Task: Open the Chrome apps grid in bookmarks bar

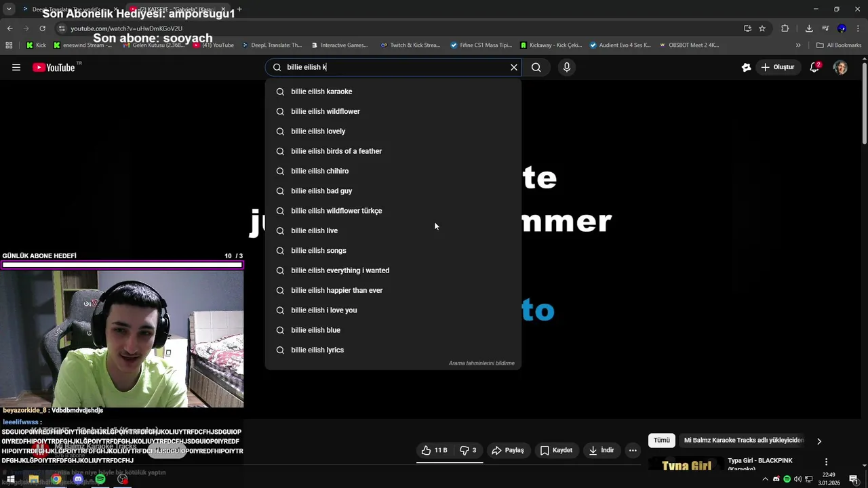Action: click(9, 45)
